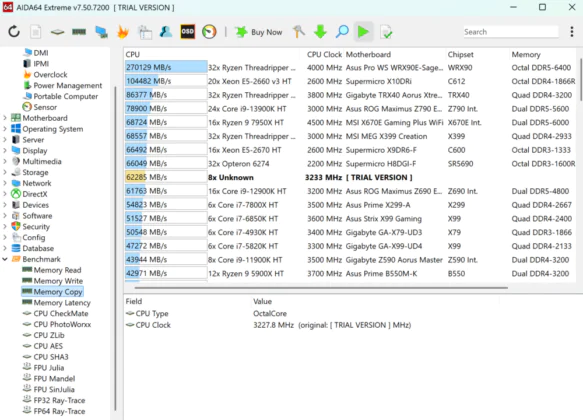The width and height of the screenshot is (583, 420).
Task: Click the horizontal scrollbar under results
Action: (x=321, y=287)
